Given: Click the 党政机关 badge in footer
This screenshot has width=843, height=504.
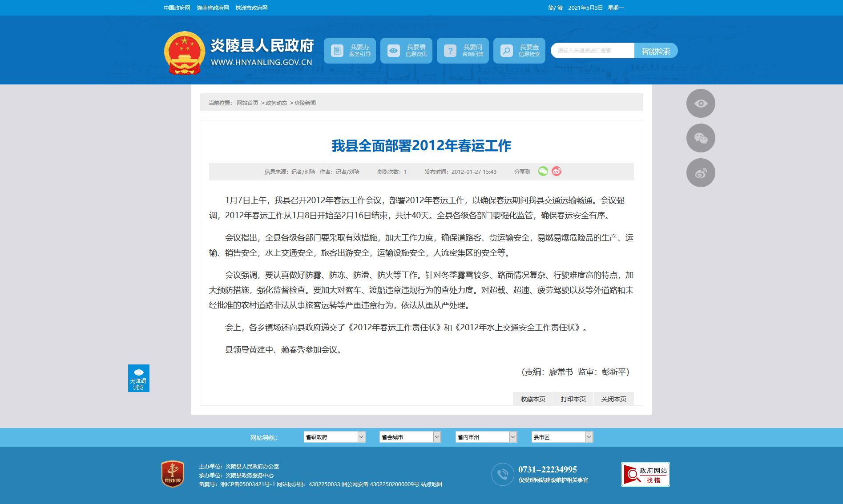Looking at the screenshot, I should (173, 474).
